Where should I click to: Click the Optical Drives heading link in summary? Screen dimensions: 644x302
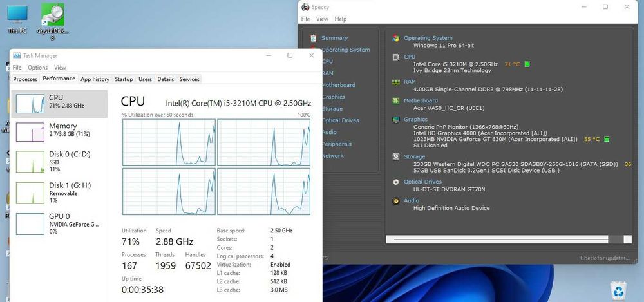tap(422, 182)
